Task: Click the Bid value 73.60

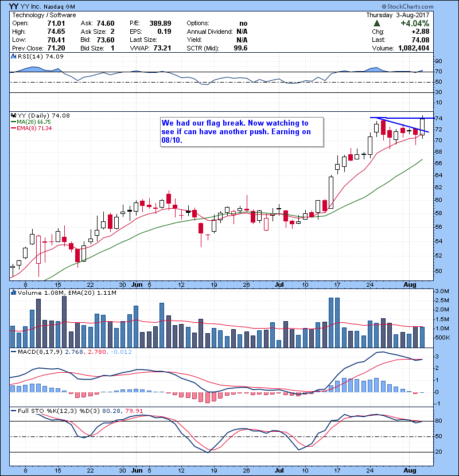Action: coord(106,40)
